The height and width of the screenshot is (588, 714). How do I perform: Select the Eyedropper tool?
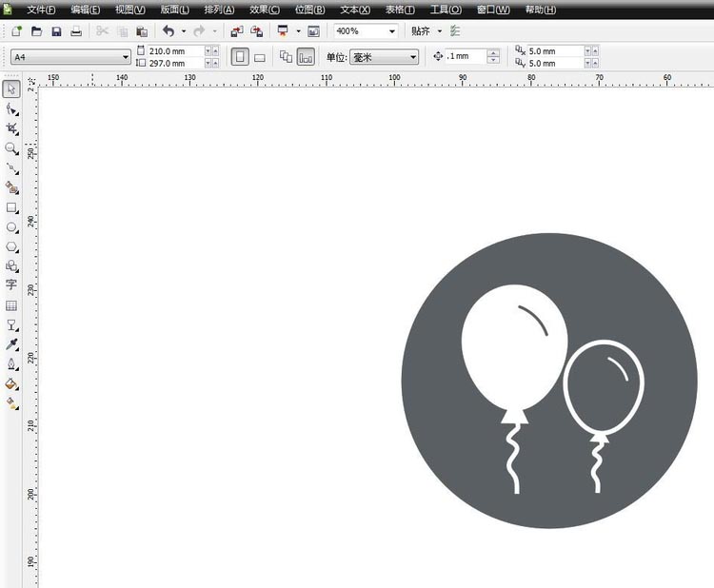[11, 344]
